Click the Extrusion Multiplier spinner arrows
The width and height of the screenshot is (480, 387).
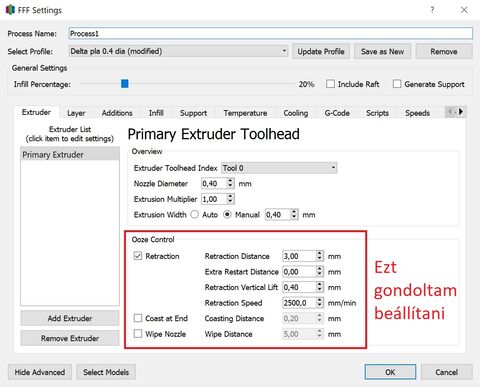click(x=230, y=199)
